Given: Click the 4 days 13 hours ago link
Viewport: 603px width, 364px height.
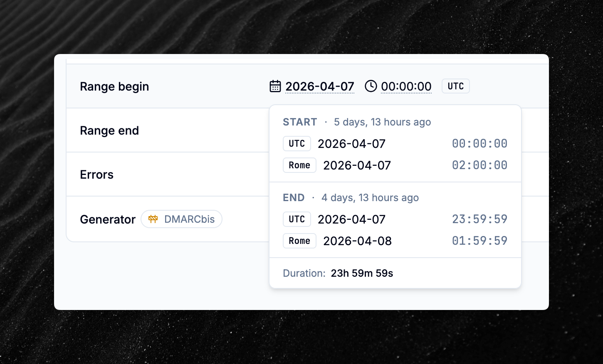Looking at the screenshot, I should 370,197.
